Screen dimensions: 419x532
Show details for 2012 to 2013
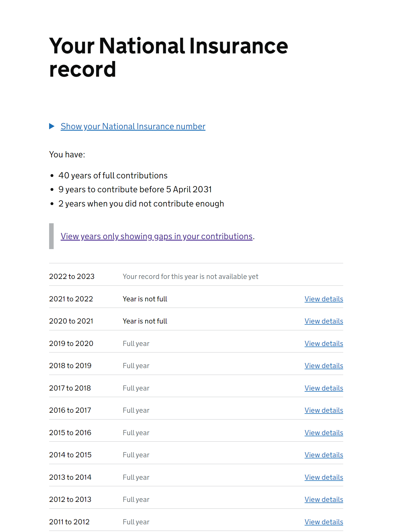[x=324, y=500]
